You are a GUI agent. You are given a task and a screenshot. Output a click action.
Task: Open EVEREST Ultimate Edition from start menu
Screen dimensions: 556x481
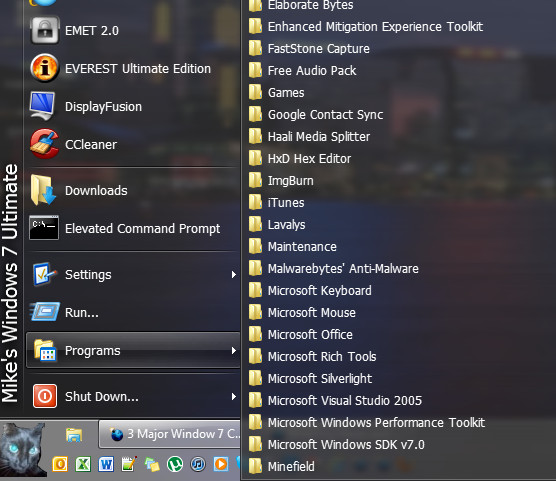pyautogui.click(x=133, y=68)
